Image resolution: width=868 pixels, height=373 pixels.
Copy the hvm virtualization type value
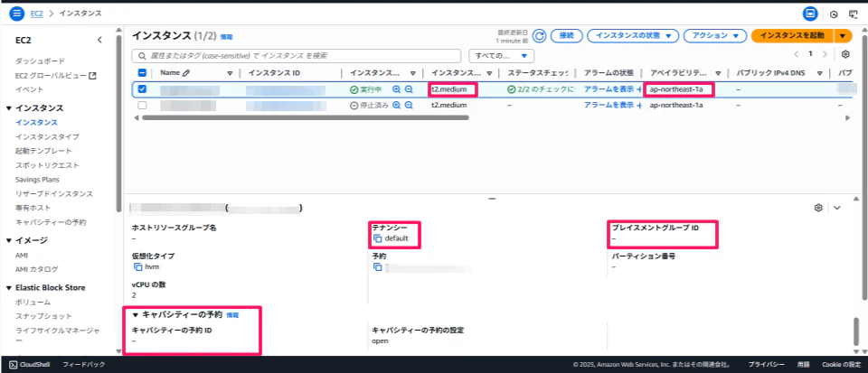(137, 266)
